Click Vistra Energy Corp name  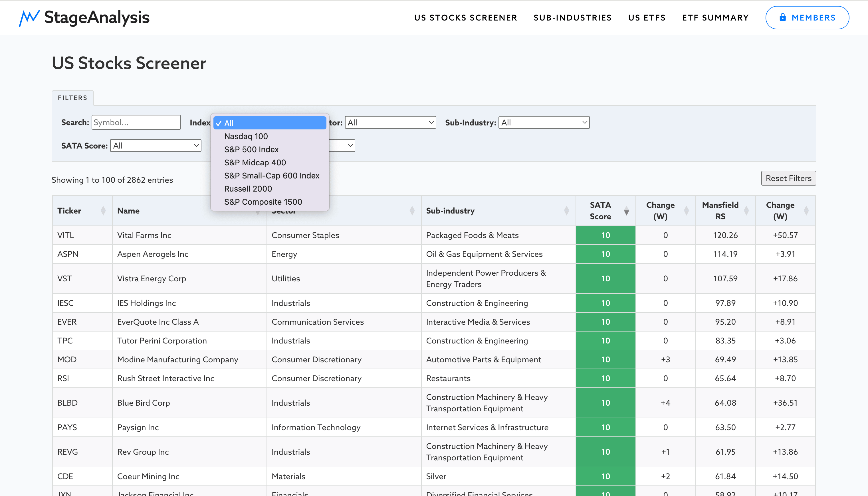[x=152, y=279]
